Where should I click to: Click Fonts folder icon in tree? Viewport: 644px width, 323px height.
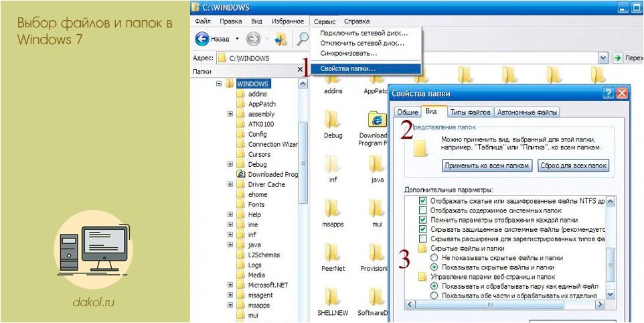(x=241, y=204)
